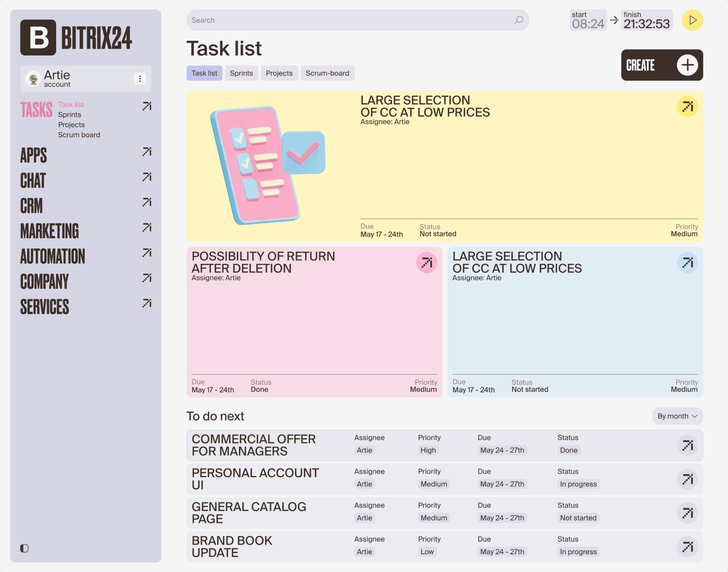Switch to the Sprints tab
728x572 pixels.
[x=241, y=73]
